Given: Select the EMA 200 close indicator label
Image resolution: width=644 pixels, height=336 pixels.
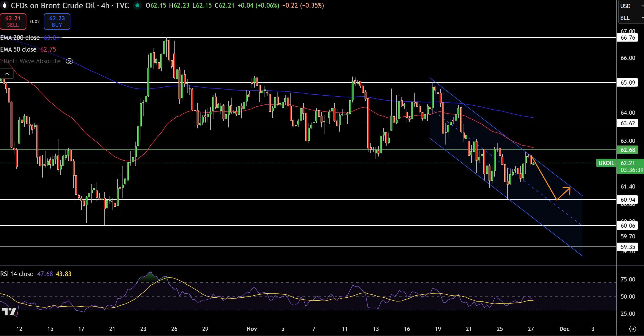Looking at the screenshot, I should tap(20, 38).
